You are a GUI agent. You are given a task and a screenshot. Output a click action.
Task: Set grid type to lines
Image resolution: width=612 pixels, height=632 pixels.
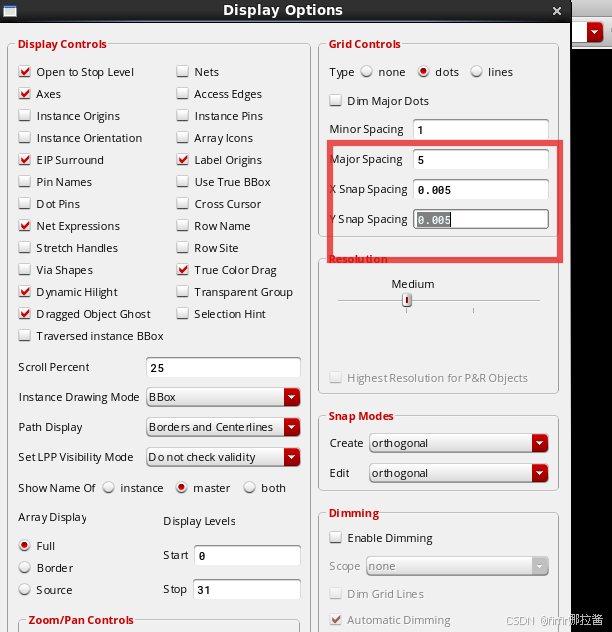[476, 72]
